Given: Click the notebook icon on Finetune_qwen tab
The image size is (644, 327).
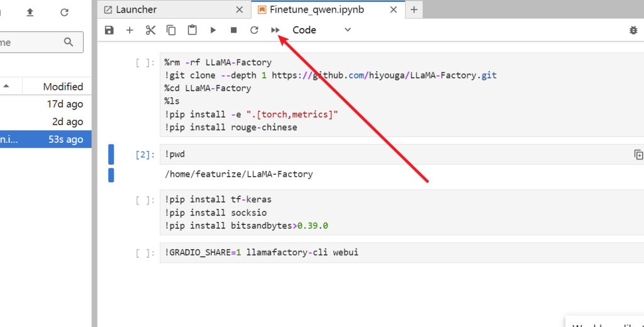Looking at the screenshot, I should [x=262, y=9].
